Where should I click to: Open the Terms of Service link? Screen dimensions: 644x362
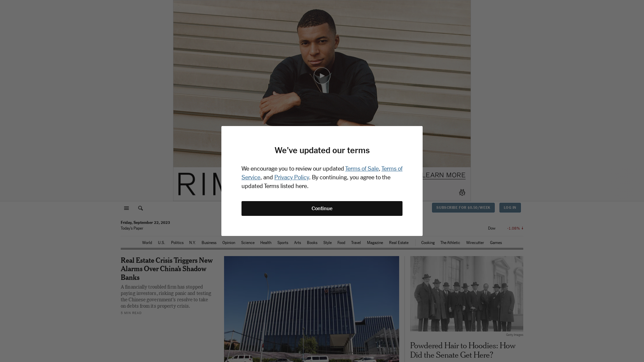pos(322,173)
